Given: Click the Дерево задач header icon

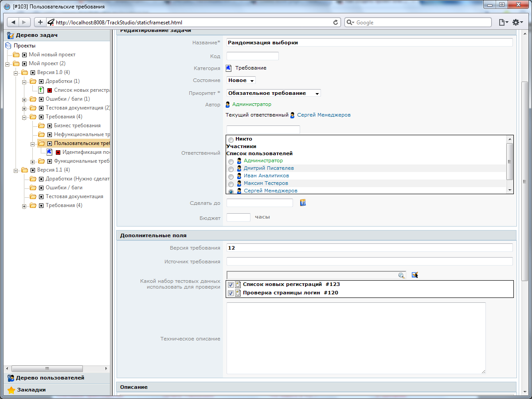Looking at the screenshot, I should pos(11,35).
